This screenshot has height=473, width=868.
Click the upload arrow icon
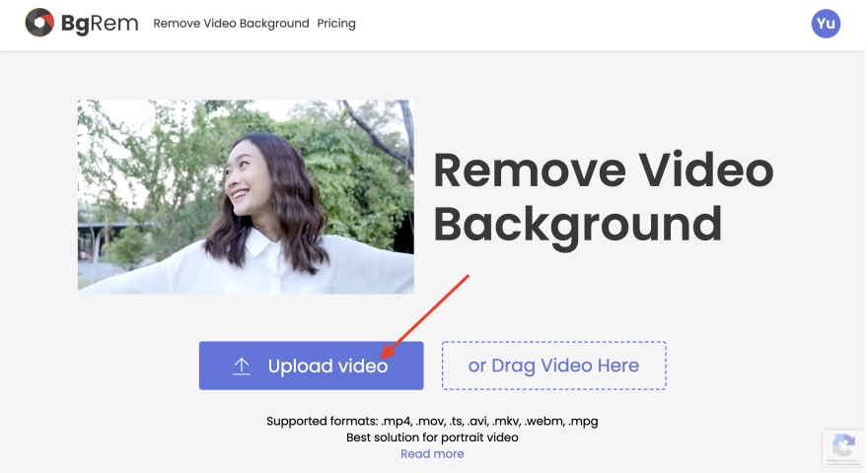[242, 367]
